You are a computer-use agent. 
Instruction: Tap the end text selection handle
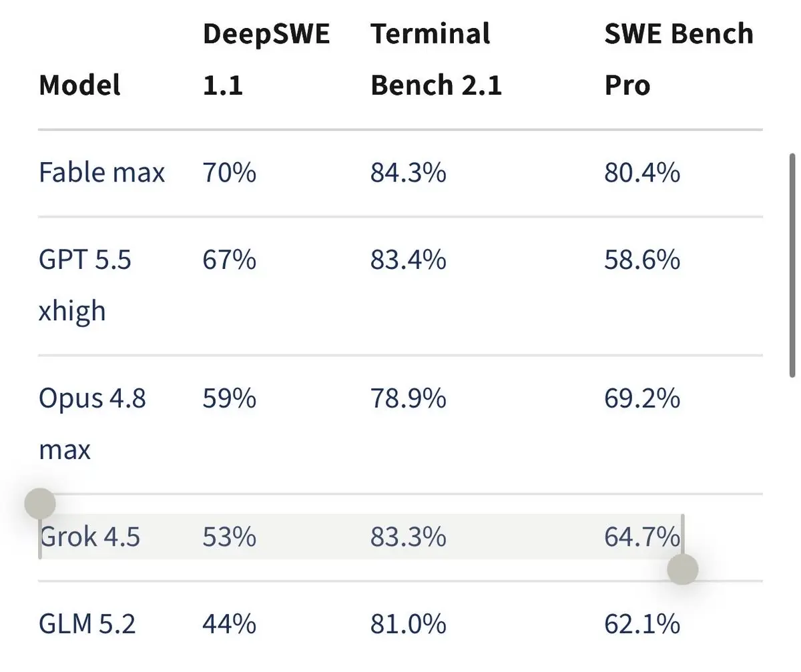[682, 569]
